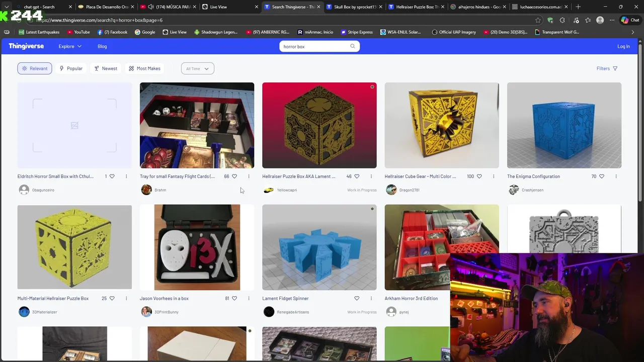Open the YouTube bookmark
The width and height of the screenshot is (644, 362).
click(x=78, y=32)
